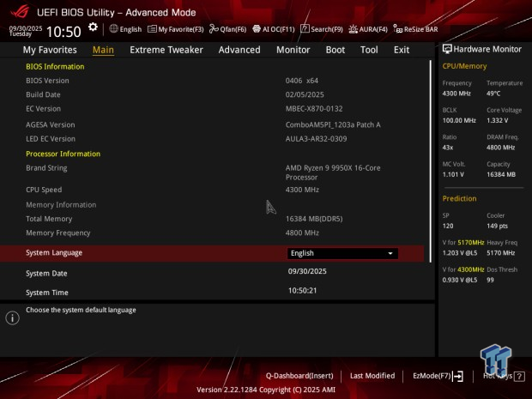The height and width of the screenshot is (399, 532).
Task: Click Processor Information heading
Action: click(x=63, y=154)
